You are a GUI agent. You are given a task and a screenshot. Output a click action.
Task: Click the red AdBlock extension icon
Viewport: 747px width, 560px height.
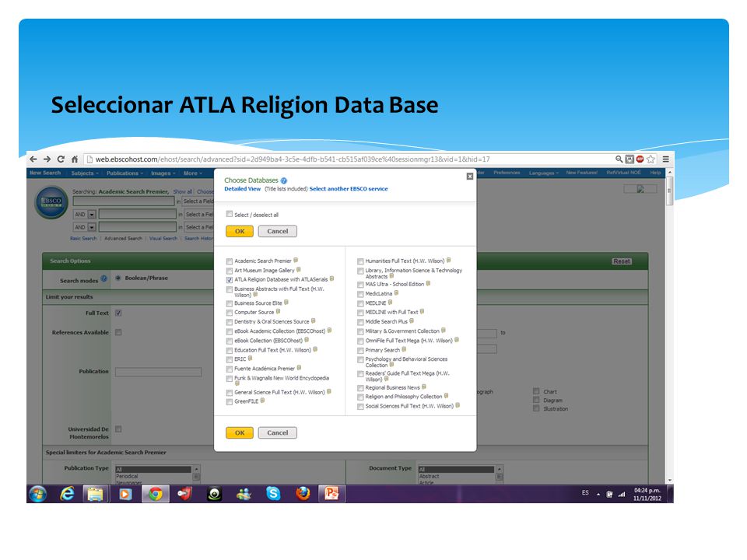coord(640,159)
